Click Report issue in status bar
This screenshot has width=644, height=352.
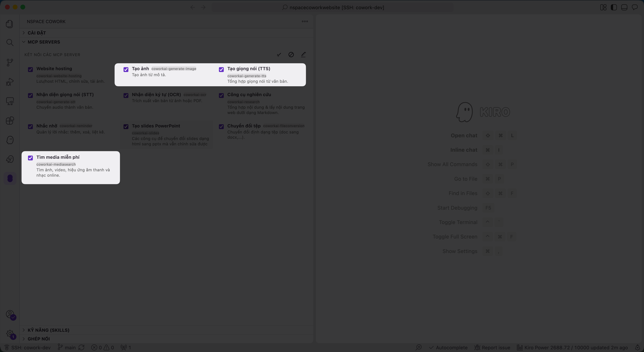(x=492, y=347)
